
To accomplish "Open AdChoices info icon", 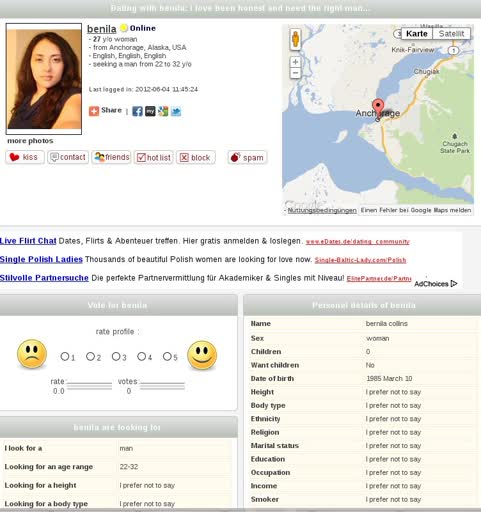I will (454, 284).
